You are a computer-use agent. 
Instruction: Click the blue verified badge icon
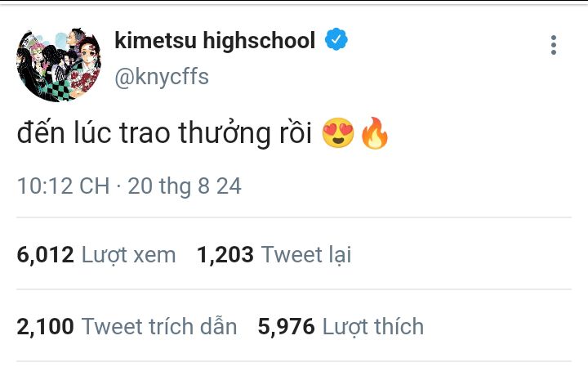coord(336,40)
